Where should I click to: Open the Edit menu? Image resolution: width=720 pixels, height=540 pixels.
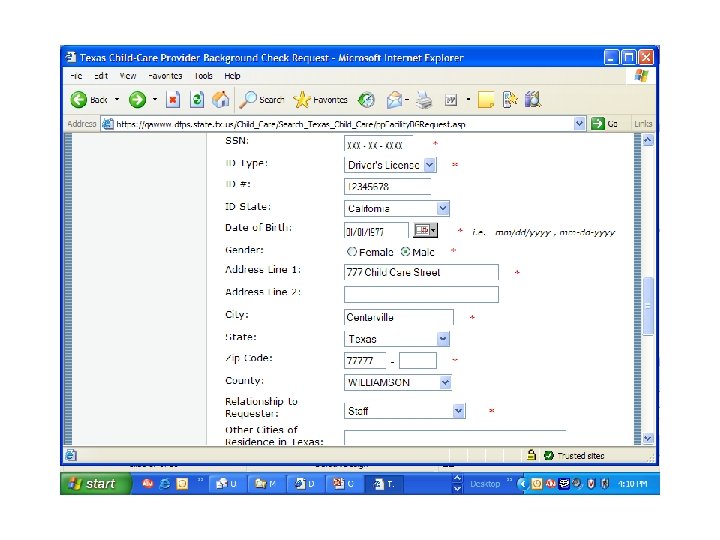(101, 76)
